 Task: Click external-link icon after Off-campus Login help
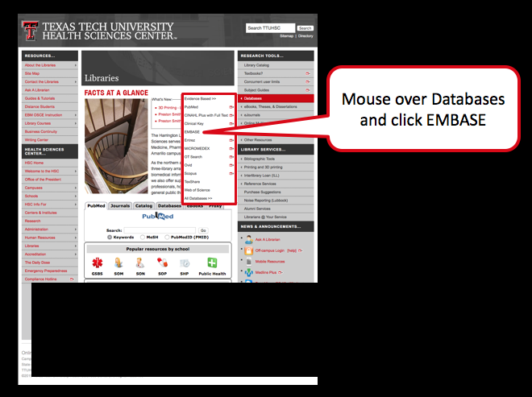click(300, 251)
